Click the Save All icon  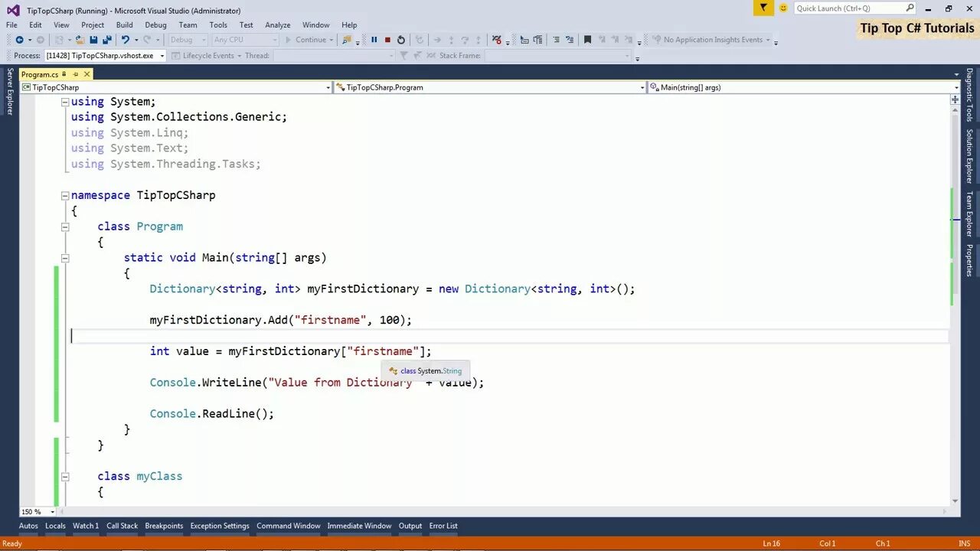[x=106, y=40]
